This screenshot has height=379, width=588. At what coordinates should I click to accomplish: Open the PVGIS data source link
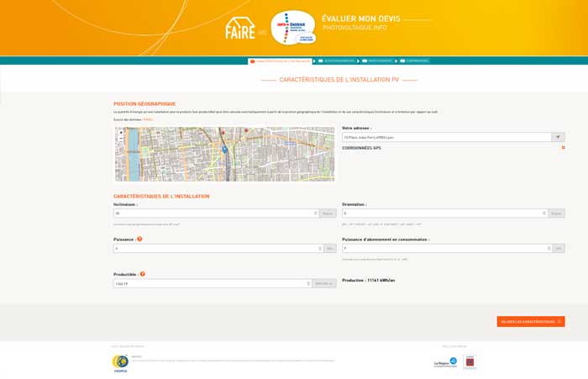click(x=148, y=119)
